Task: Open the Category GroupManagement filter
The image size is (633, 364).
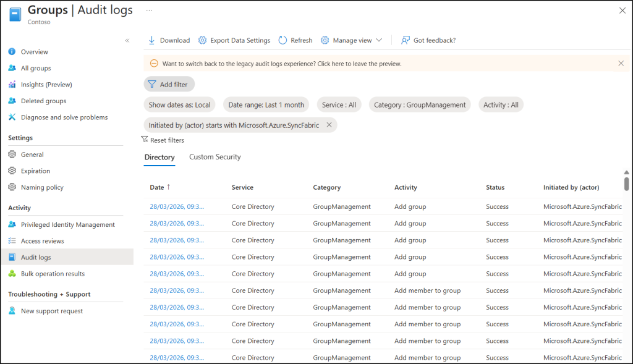Action: tap(420, 105)
